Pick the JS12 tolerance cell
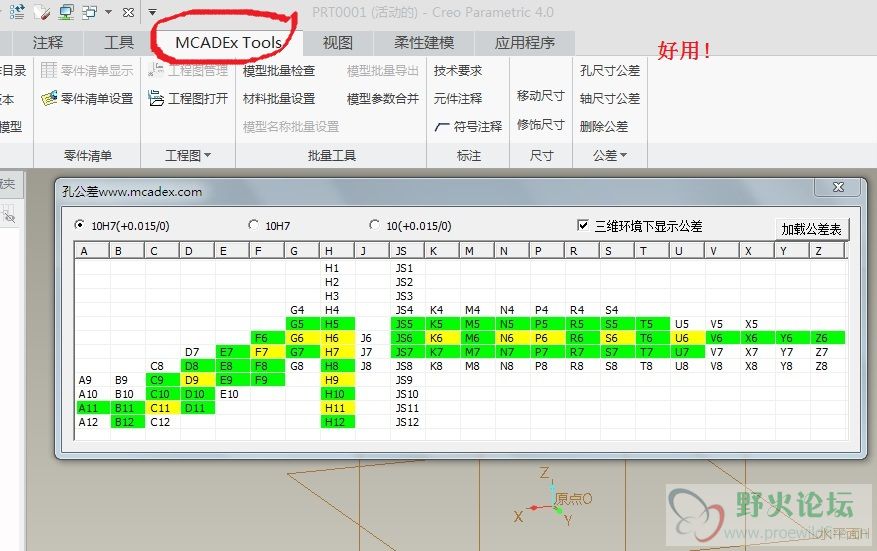The image size is (877, 551). coord(407,422)
